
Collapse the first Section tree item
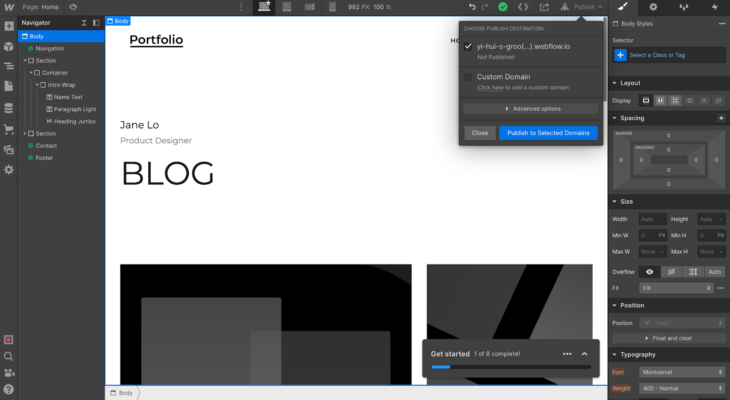point(25,61)
